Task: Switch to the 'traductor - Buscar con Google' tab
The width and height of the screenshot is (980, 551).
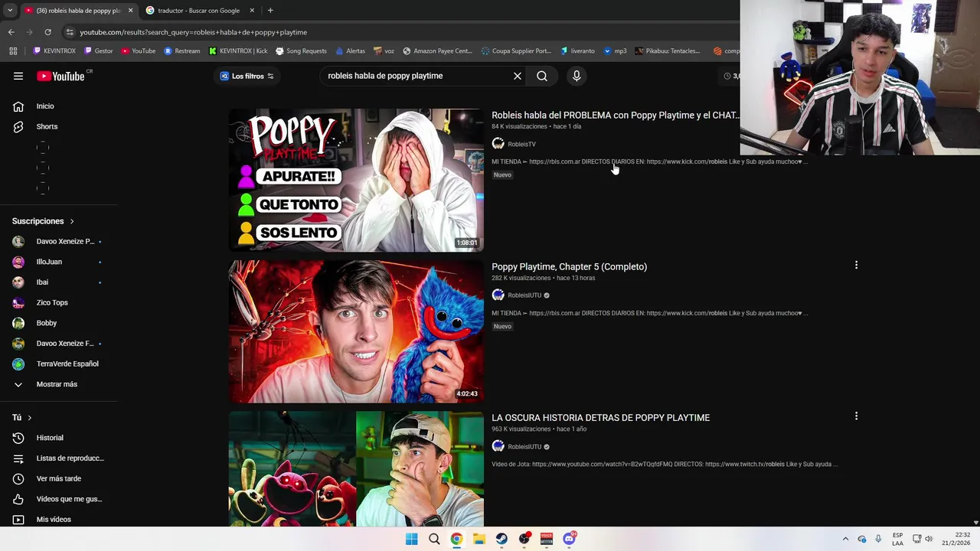Action: coord(199,11)
